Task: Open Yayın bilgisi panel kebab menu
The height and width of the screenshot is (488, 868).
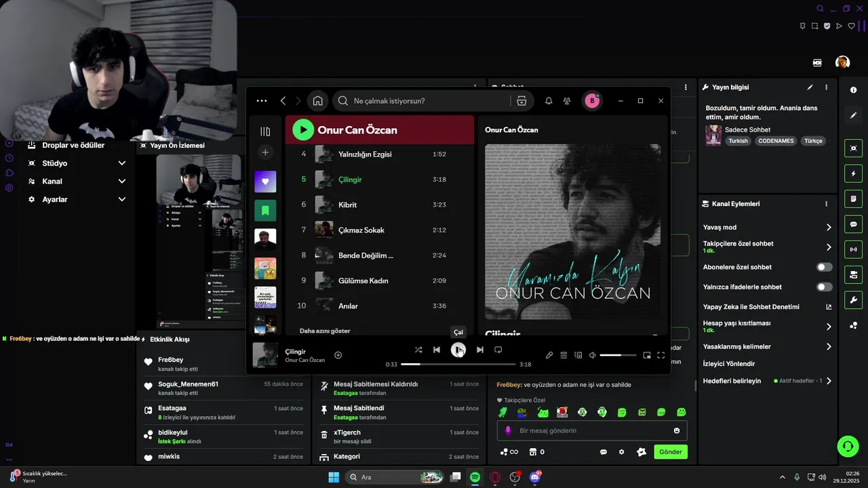Action: [x=826, y=87]
